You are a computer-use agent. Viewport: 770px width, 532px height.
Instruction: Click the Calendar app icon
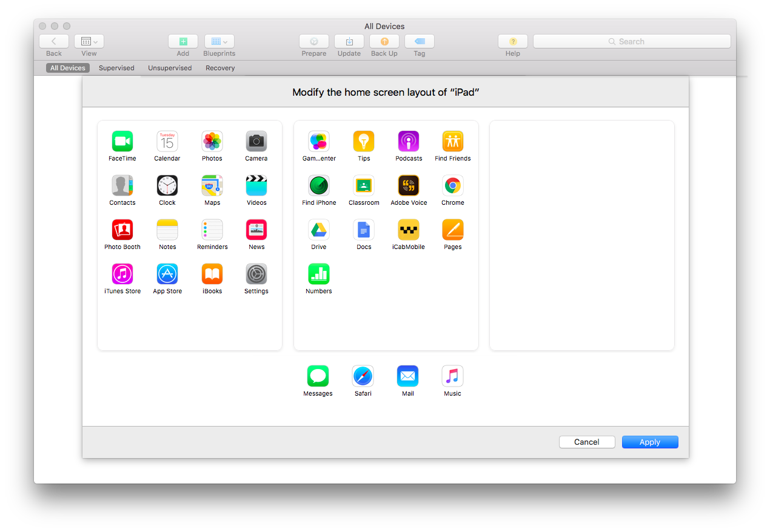pos(167,141)
